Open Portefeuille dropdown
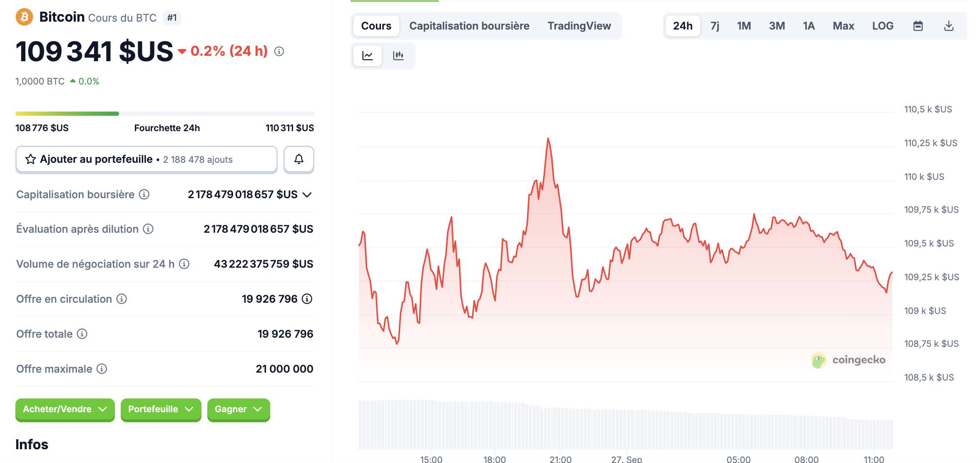The width and height of the screenshot is (980, 463). click(161, 409)
